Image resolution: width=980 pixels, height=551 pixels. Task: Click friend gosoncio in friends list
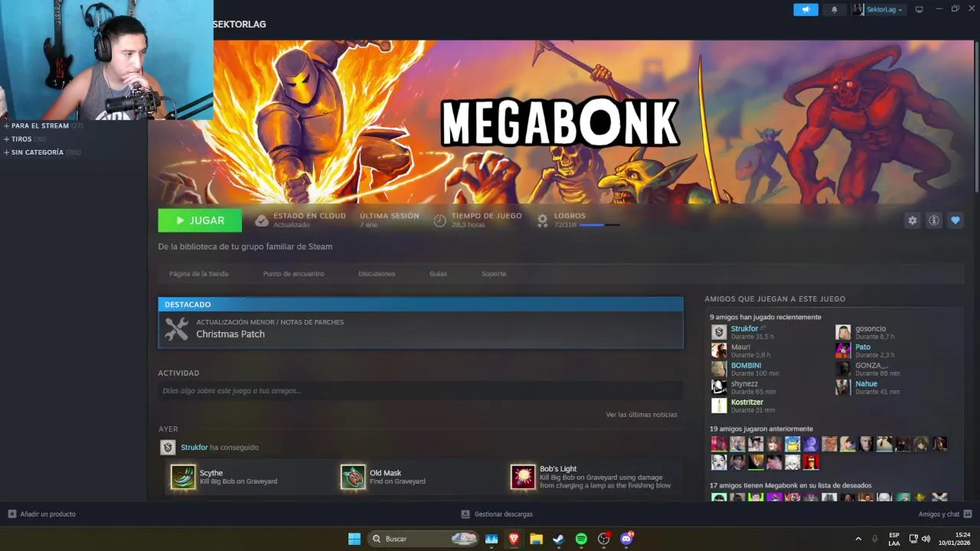(871, 328)
